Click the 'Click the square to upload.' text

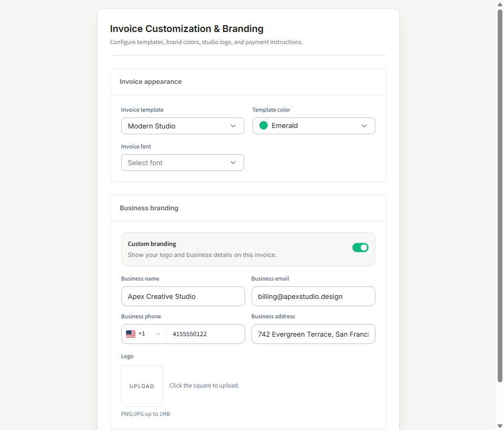coord(204,385)
